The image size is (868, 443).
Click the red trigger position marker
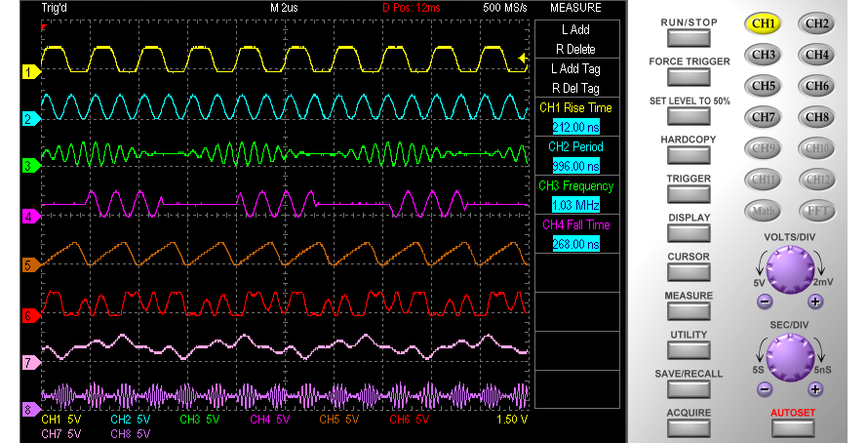(44, 26)
